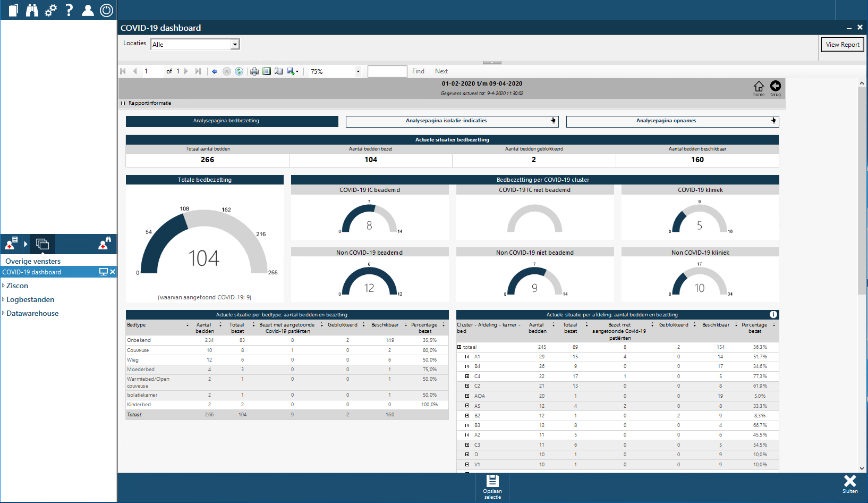The height and width of the screenshot is (503, 868).
Task: Open settings via the gears icon
Action: click(50, 10)
